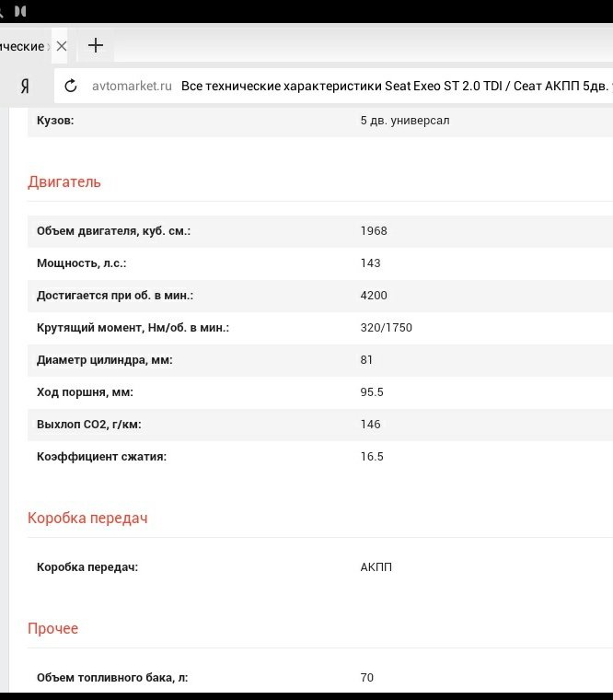Select gearbox value АКПП
The width and height of the screenshot is (613, 700).
pyautogui.click(x=376, y=567)
